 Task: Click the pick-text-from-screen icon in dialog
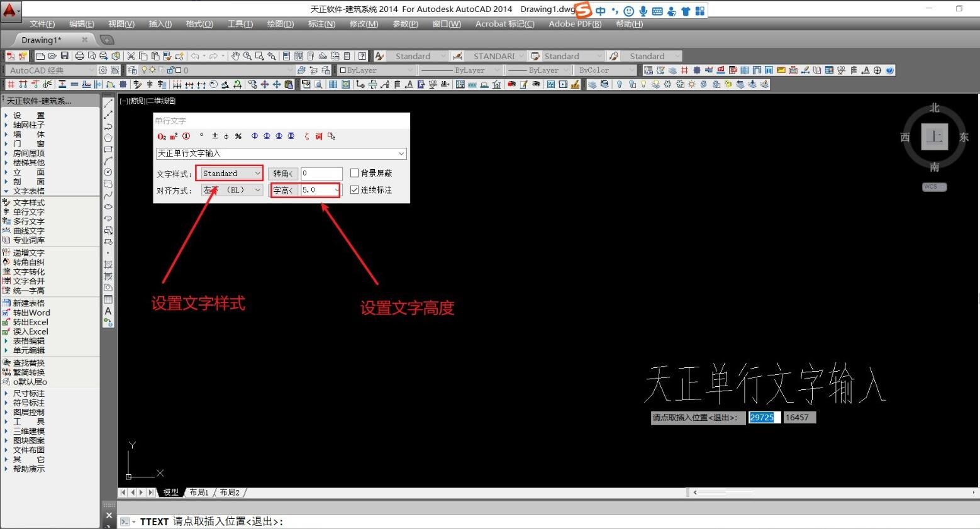coord(331,136)
